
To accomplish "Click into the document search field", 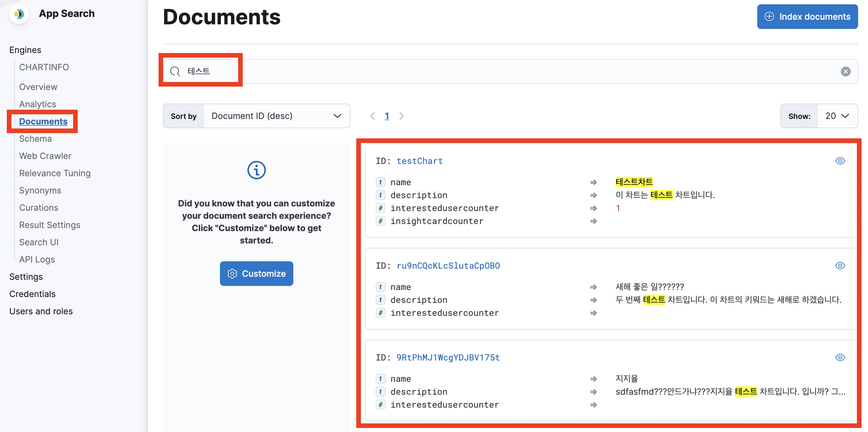I will pos(506,71).
